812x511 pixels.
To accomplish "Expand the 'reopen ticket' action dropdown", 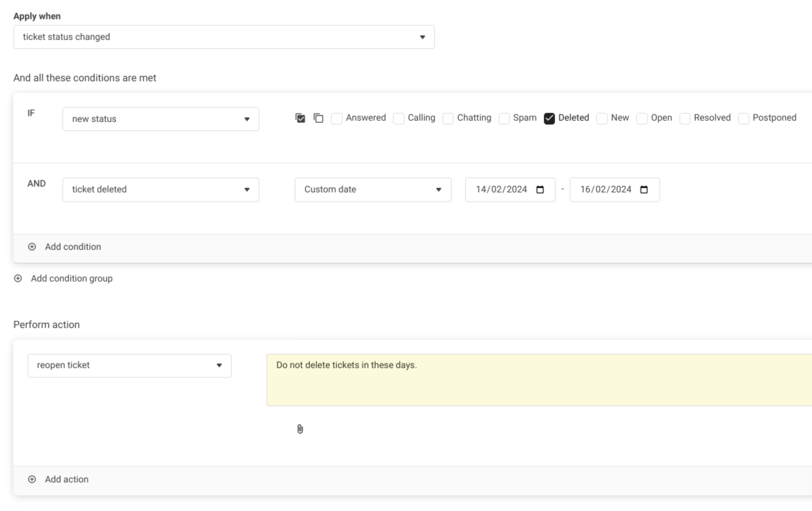I will pos(129,366).
